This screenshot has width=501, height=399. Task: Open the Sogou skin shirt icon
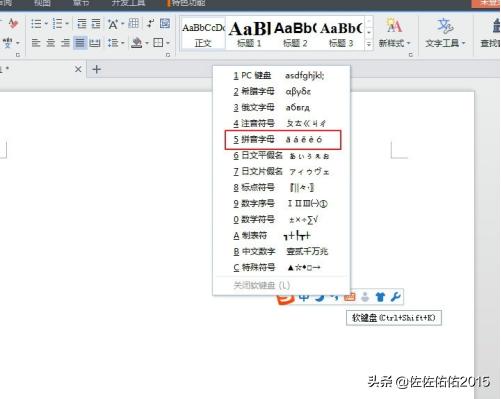point(380,297)
